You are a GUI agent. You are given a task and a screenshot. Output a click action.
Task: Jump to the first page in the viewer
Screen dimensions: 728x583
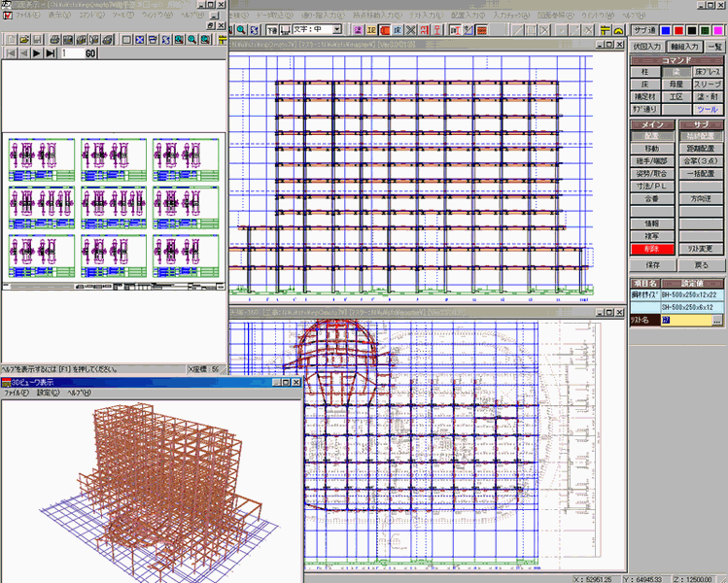(10, 53)
